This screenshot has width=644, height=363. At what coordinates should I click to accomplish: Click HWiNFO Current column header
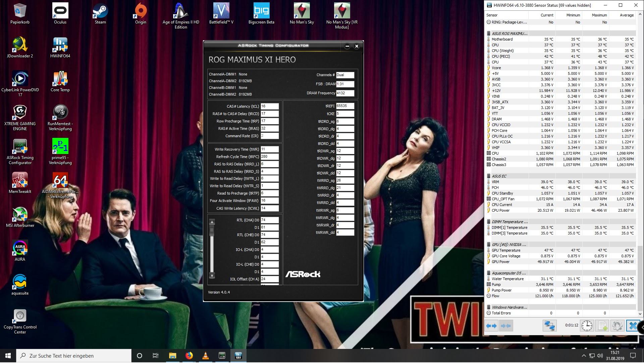pos(542,15)
